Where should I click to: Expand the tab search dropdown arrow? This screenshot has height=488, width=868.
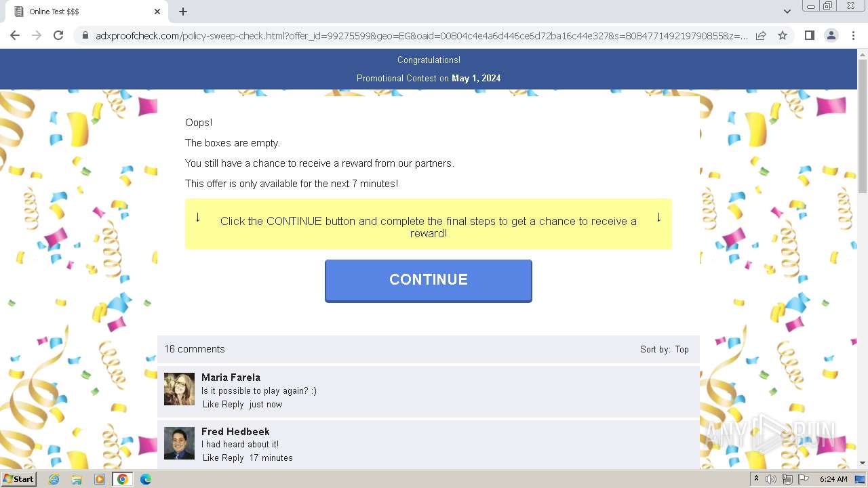click(x=787, y=12)
